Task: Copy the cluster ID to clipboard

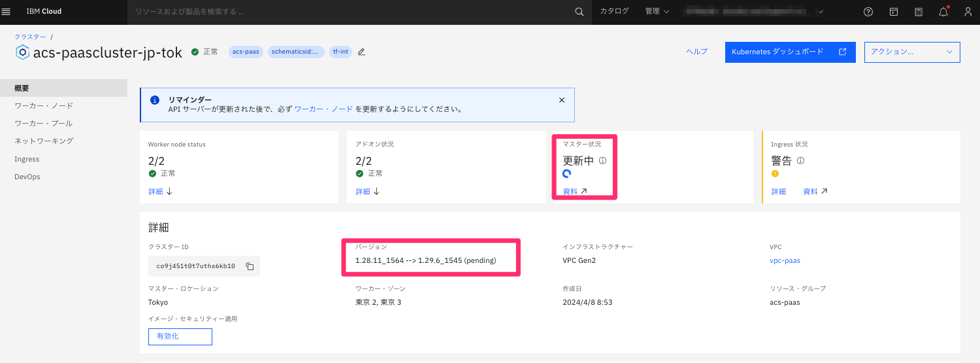Action: click(x=250, y=266)
